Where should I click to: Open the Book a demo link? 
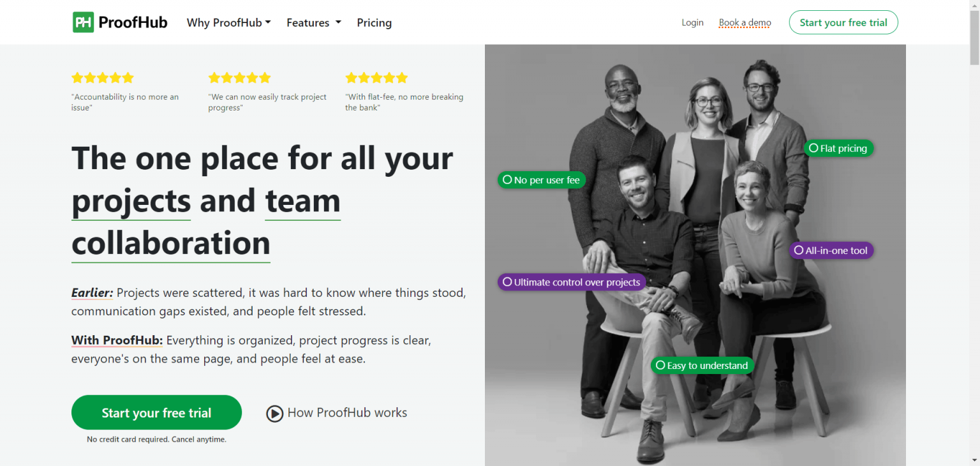pos(745,22)
